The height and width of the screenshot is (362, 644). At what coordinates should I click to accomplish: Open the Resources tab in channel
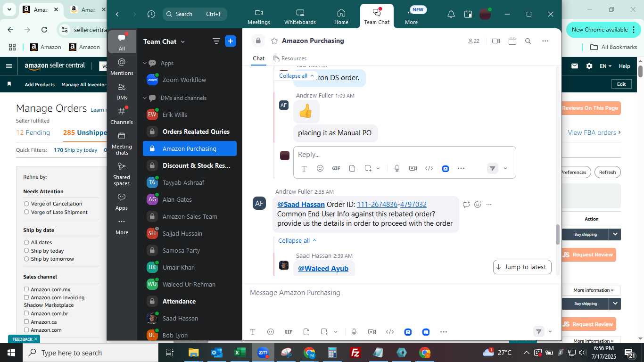coord(290,58)
